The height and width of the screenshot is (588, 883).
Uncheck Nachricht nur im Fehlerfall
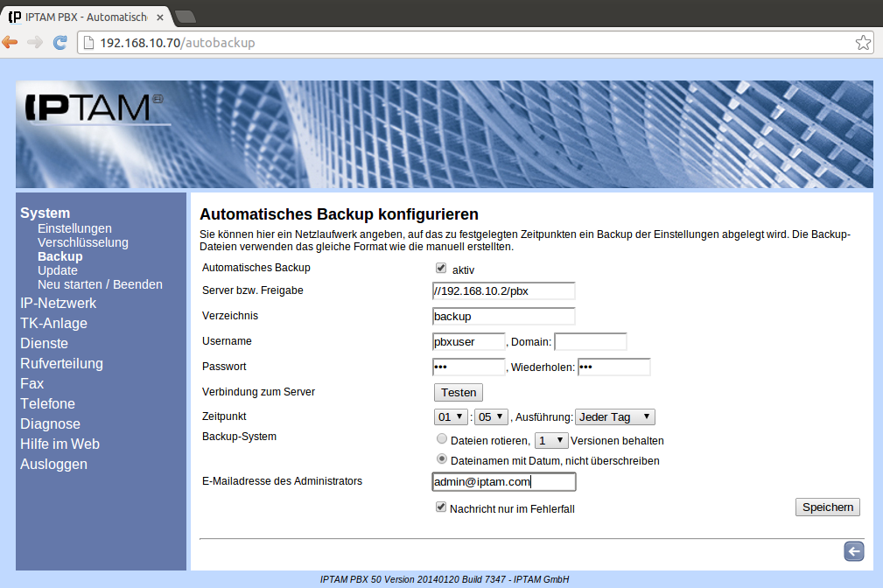pyautogui.click(x=441, y=507)
